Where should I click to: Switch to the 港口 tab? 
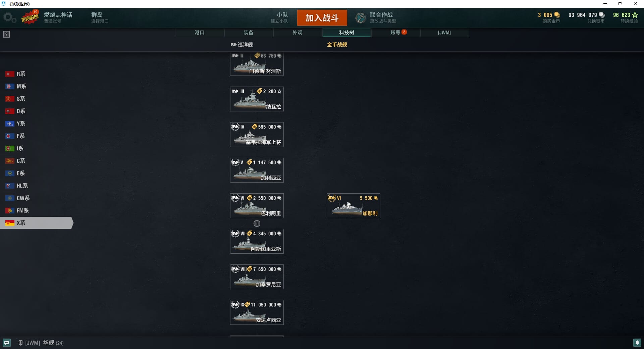[x=200, y=33]
